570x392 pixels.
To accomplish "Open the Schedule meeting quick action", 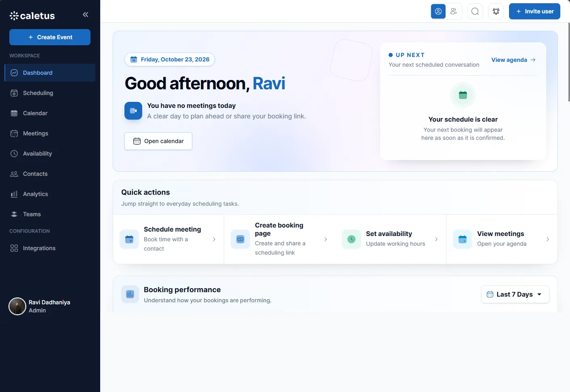I will (x=168, y=239).
